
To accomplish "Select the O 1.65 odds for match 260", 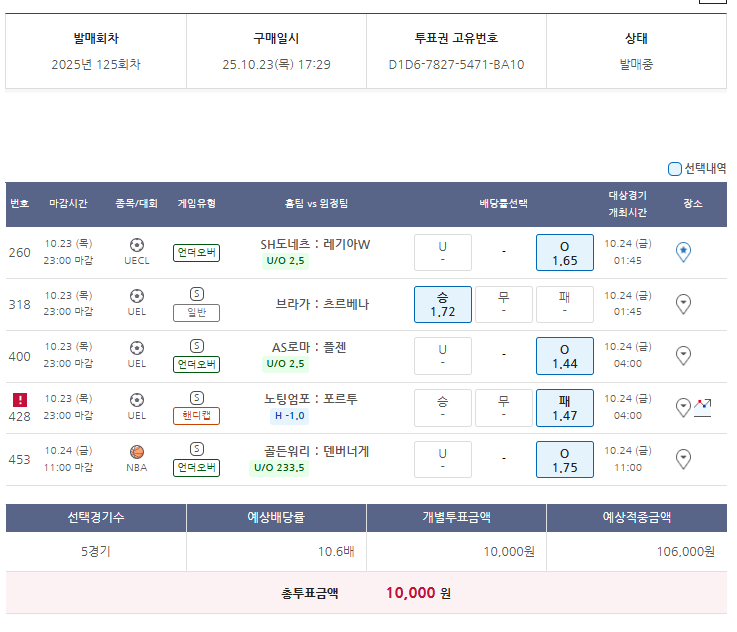I will [564, 253].
